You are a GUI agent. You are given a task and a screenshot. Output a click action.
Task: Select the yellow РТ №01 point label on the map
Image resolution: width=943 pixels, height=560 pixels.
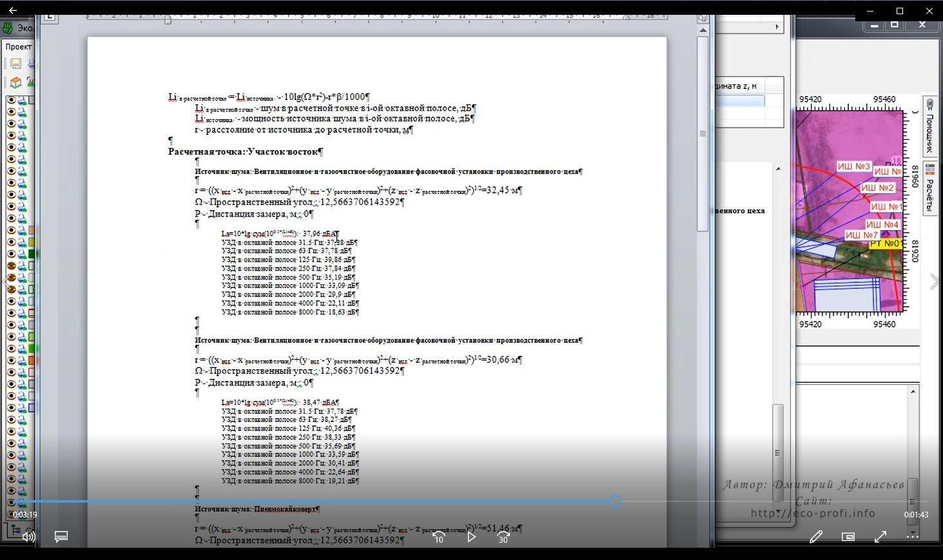pyautogui.click(x=886, y=244)
